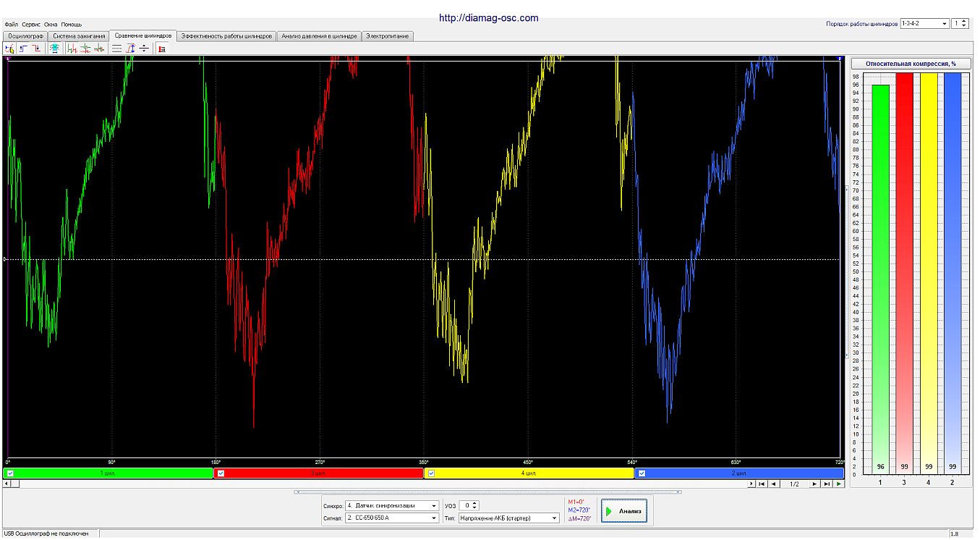Click the green play arrow in pager
980x540 pixels.
coord(839,484)
